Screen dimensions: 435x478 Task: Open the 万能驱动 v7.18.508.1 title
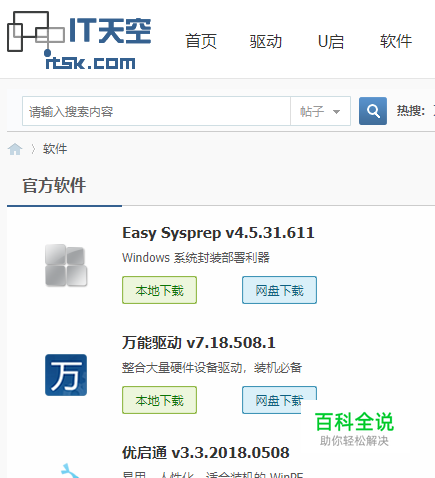pos(199,343)
